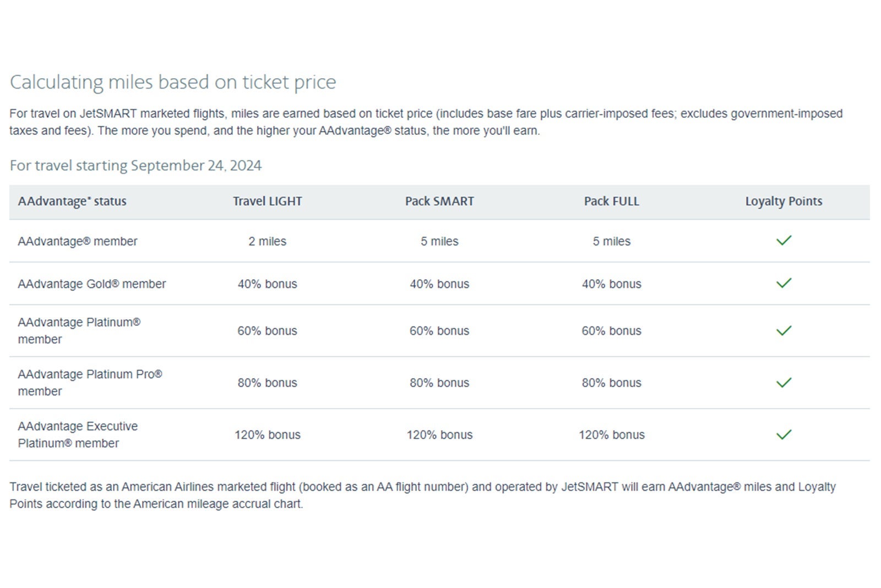This screenshot has width=881, height=588.
Task: Click the Loyalty Points column header
Action: coord(784,202)
